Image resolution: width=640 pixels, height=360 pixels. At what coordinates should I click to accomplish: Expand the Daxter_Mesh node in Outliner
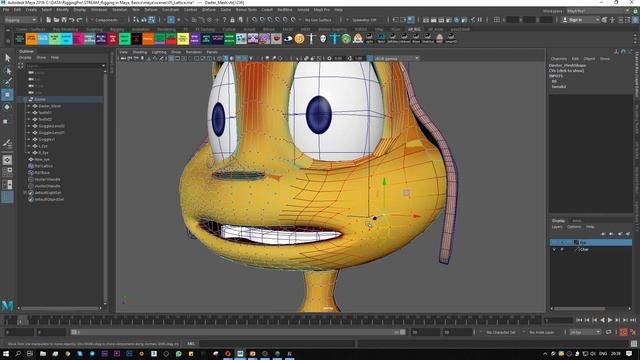point(29,106)
